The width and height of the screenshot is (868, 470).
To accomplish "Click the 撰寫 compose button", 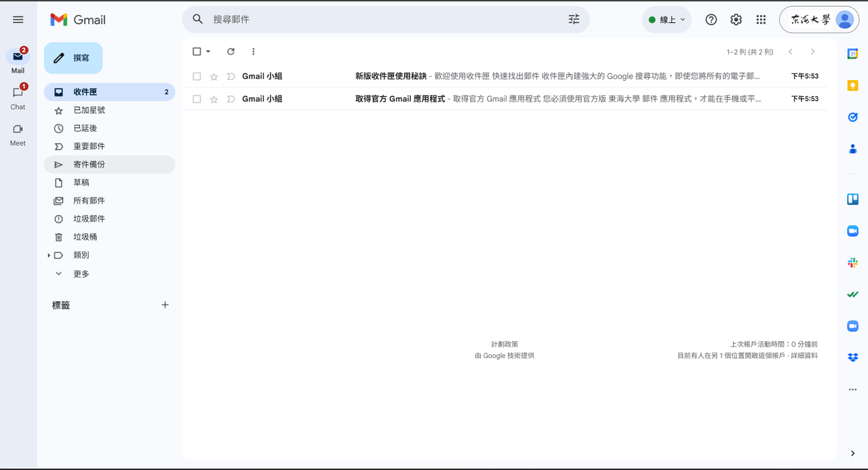I will pos(73,58).
